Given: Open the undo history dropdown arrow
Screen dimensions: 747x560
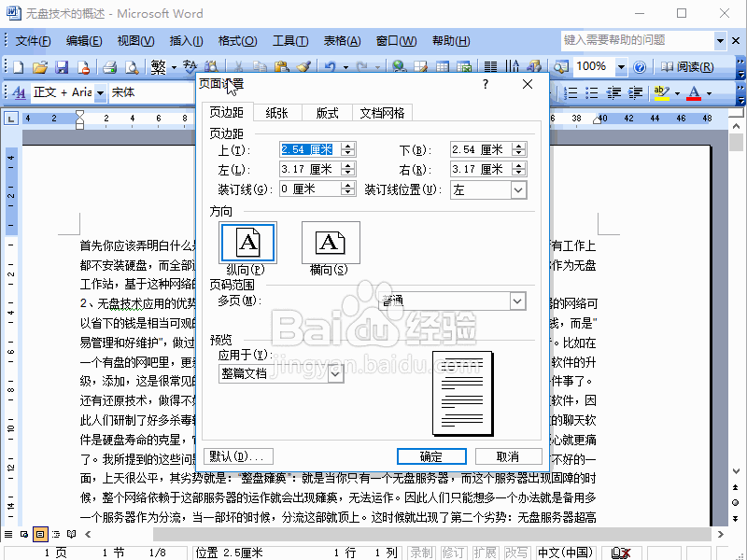Looking at the screenshot, I should [x=345, y=67].
